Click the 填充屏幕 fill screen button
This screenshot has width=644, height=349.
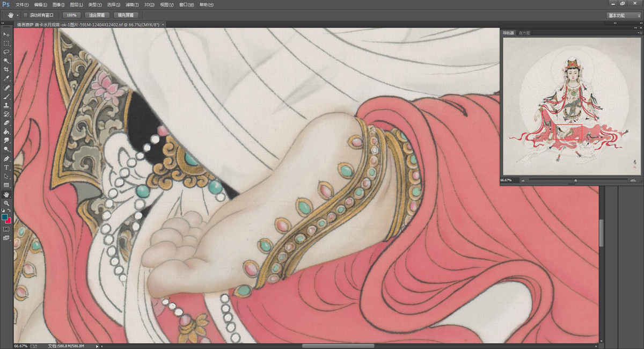tap(126, 15)
